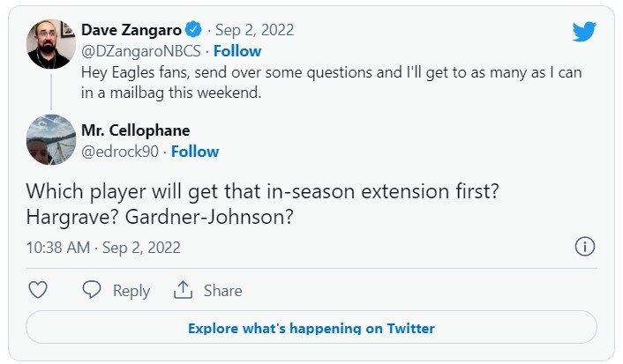The image size is (623, 364).
Task: Follow the @DZangaroNBCS account
Action: coord(237,51)
